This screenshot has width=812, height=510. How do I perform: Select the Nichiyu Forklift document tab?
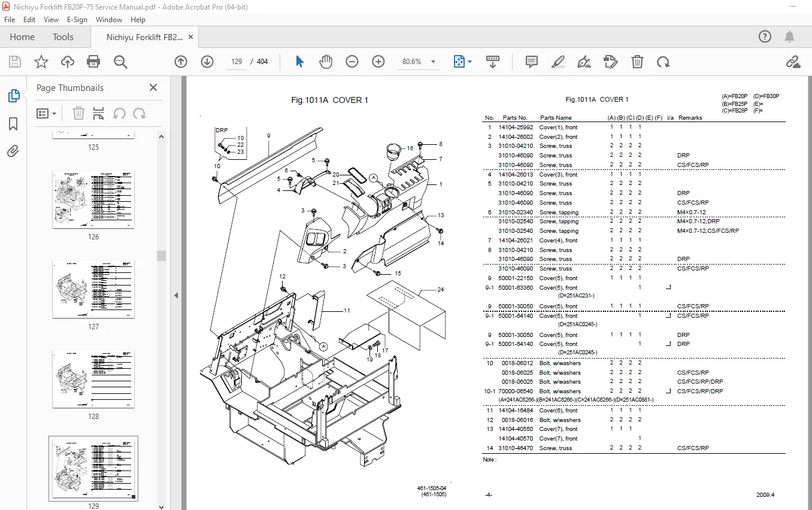tap(144, 37)
